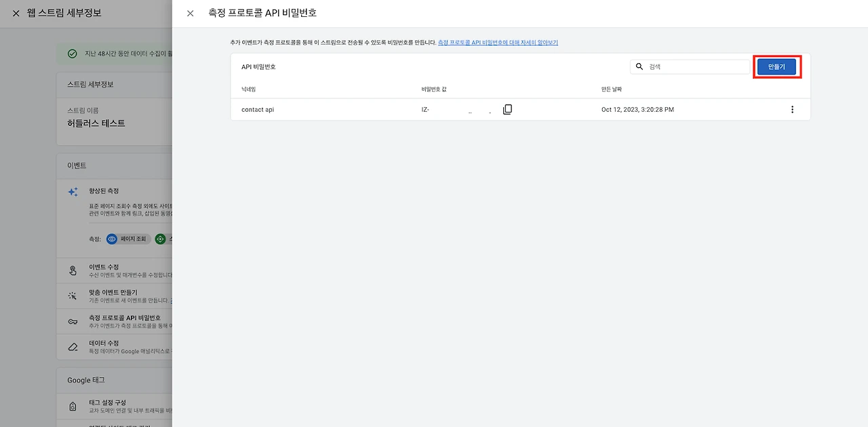Click the 페이지 조회 eye icon badge
This screenshot has width=868, height=427.
pos(113,239)
